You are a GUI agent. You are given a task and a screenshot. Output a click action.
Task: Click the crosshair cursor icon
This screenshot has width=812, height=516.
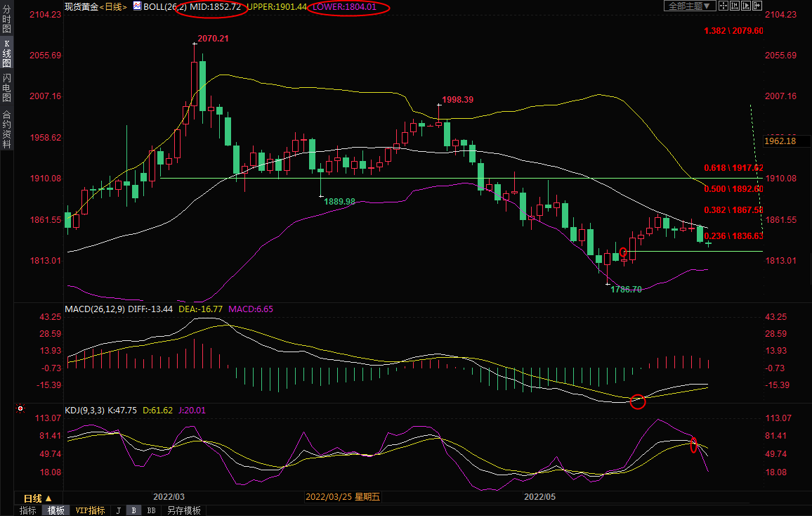click(x=723, y=6)
